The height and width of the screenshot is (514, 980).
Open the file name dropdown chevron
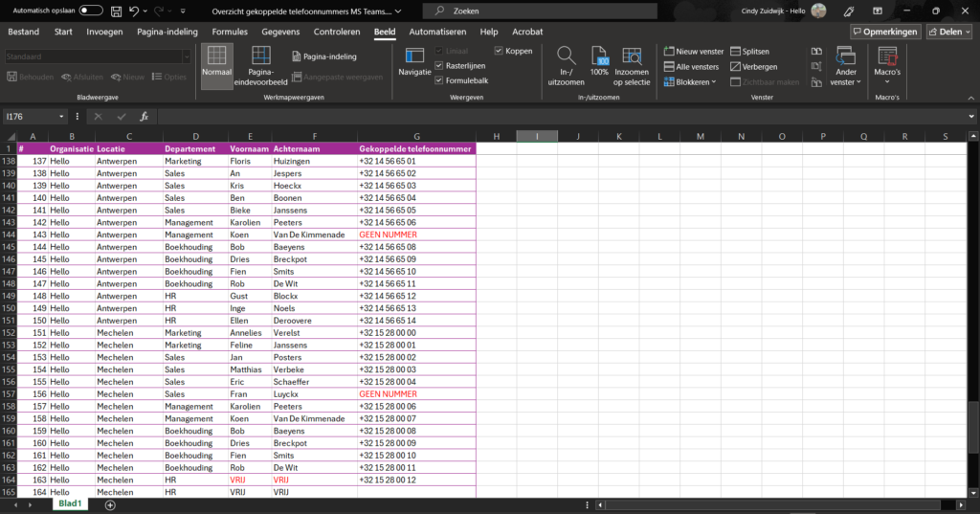(398, 11)
